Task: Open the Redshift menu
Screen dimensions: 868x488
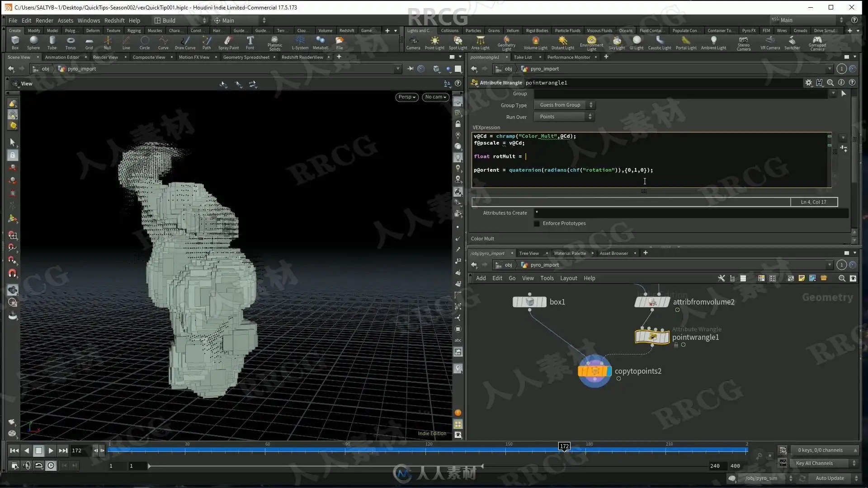Action: 114,20
